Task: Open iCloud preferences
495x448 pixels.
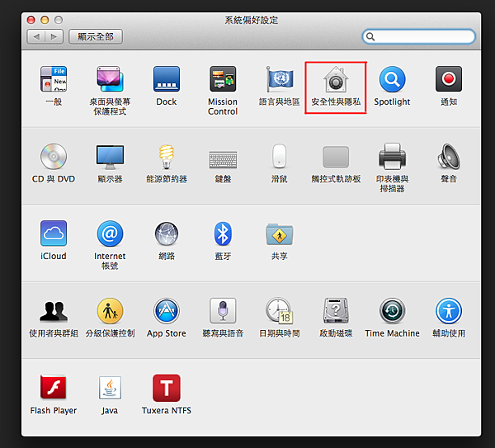Action: pyautogui.click(x=54, y=233)
